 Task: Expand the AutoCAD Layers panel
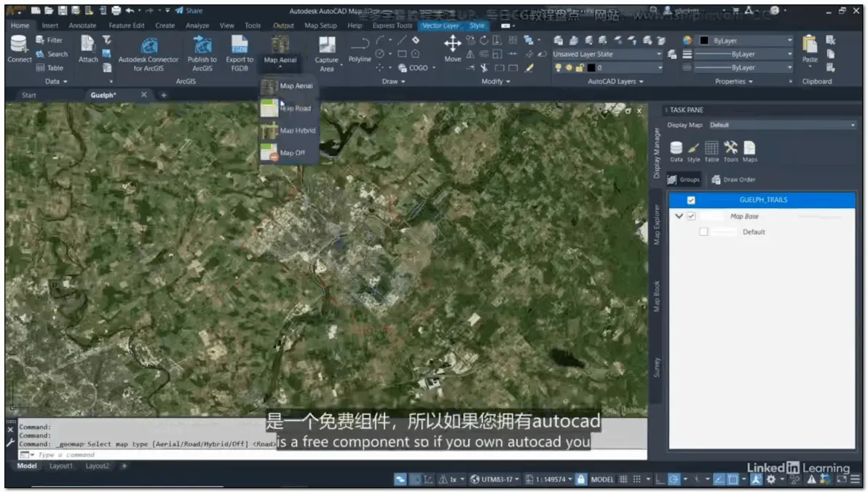point(615,82)
